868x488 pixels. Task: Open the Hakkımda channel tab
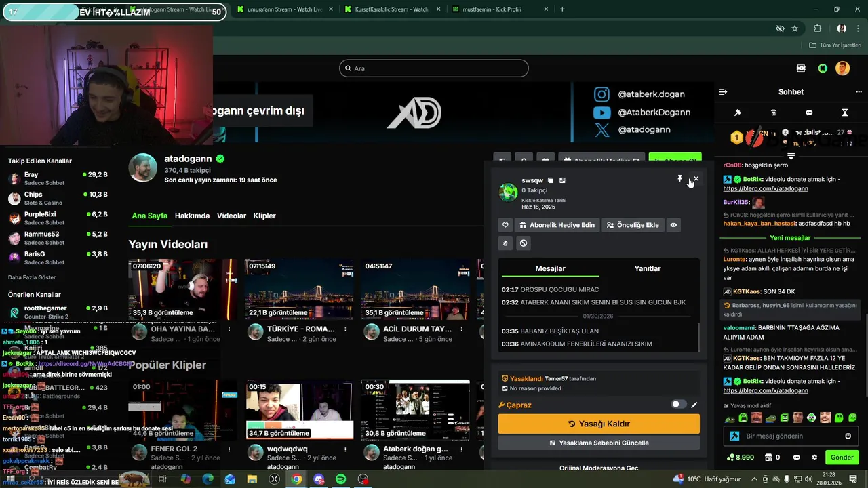(192, 216)
